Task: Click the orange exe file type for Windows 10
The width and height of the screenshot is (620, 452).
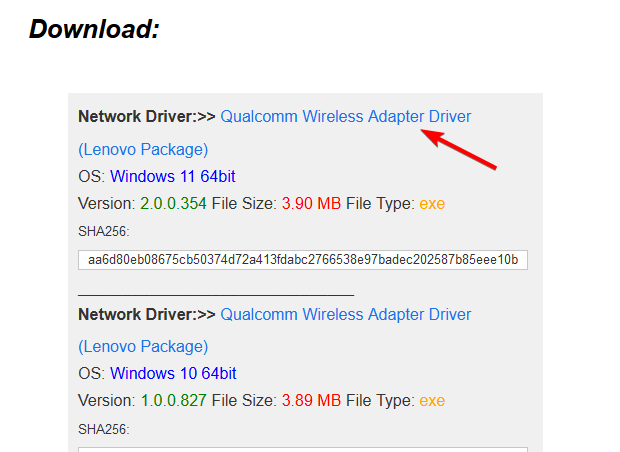Action: tap(432, 401)
